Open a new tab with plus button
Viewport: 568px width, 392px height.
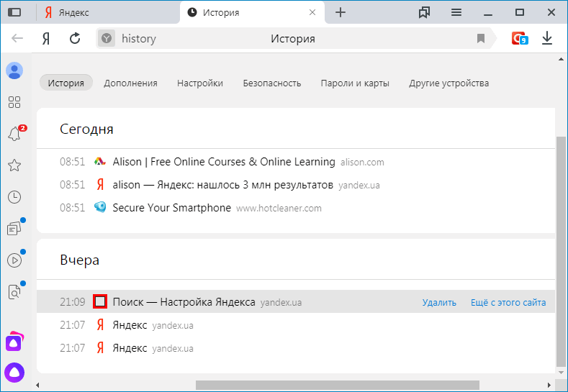pos(340,12)
